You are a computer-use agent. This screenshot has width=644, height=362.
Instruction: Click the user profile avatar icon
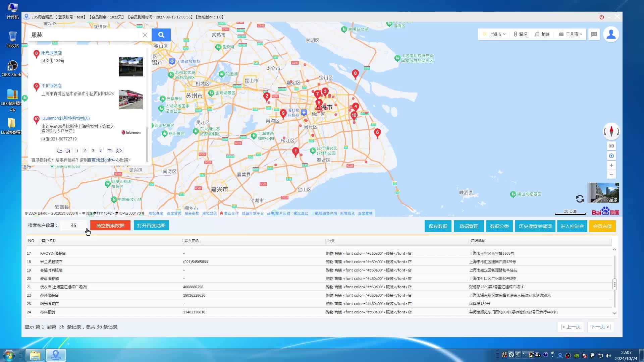[611, 34]
